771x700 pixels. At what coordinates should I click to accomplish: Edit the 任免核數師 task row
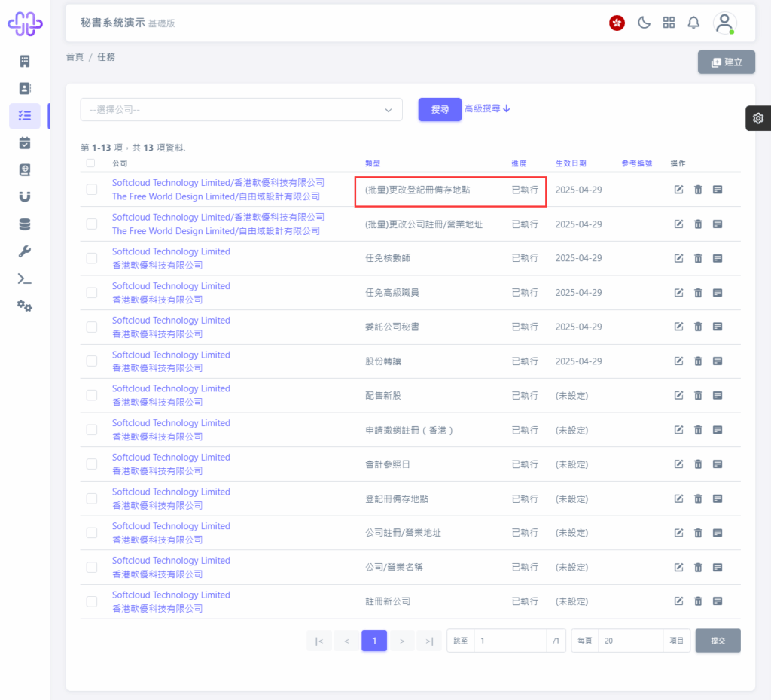click(678, 258)
